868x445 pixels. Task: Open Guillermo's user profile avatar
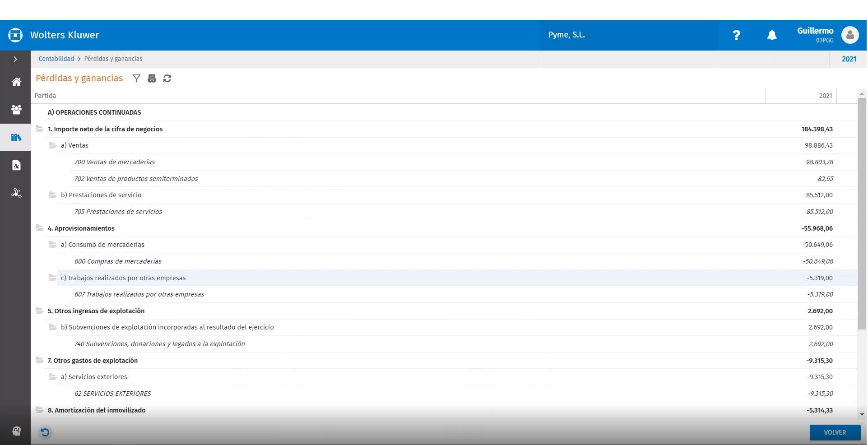coord(849,35)
